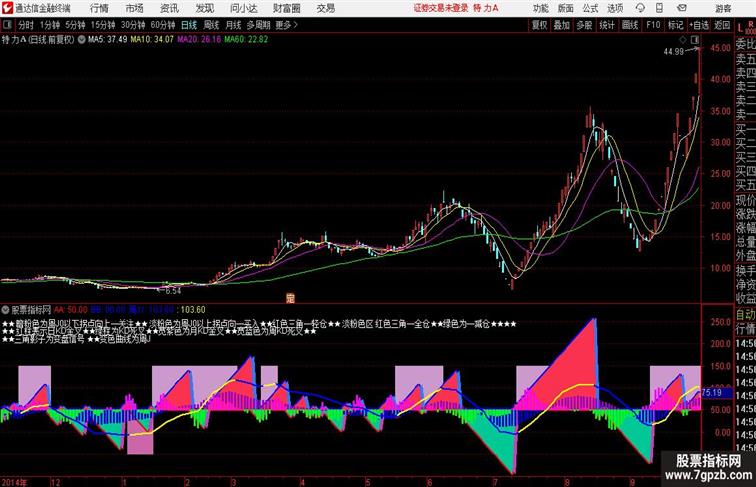Expand the MA indicator dropdown arrow

point(81,40)
